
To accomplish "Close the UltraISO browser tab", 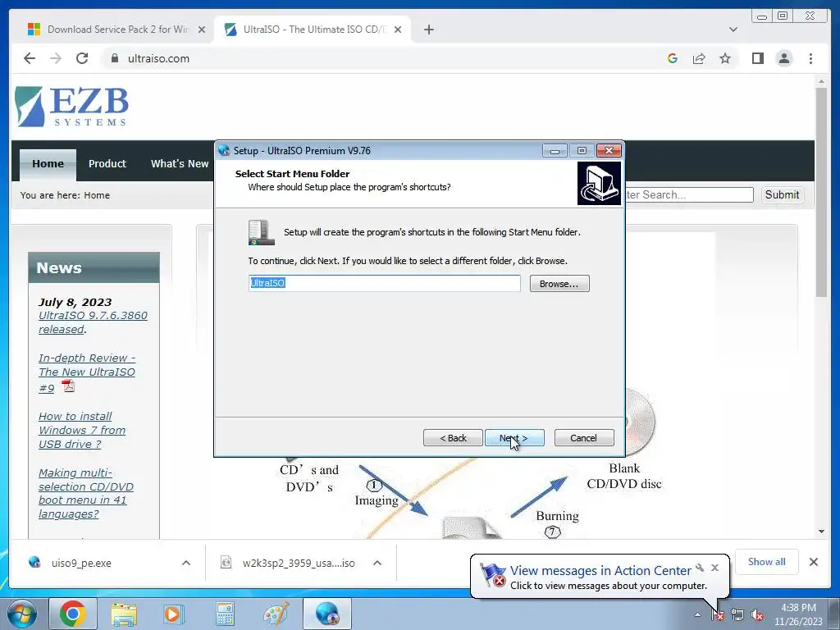I will pyautogui.click(x=398, y=30).
